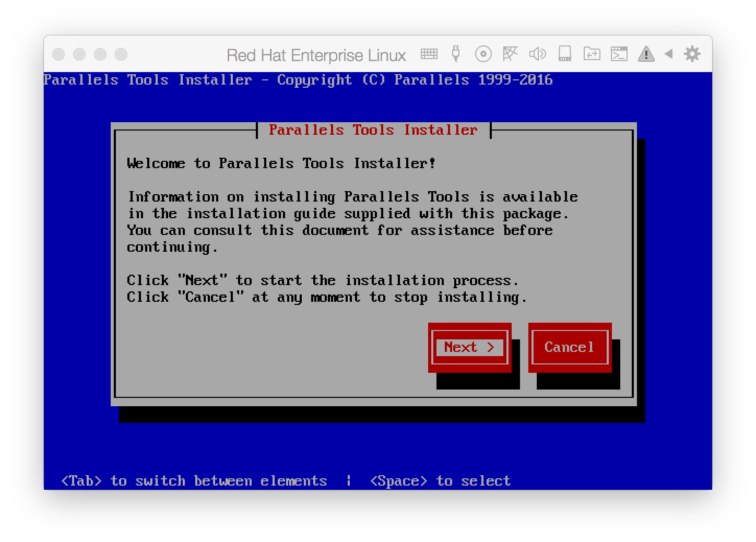Minimize the virtual machine window
The width and height of the screenshot is (756, 542).
[x=79, y=54]
